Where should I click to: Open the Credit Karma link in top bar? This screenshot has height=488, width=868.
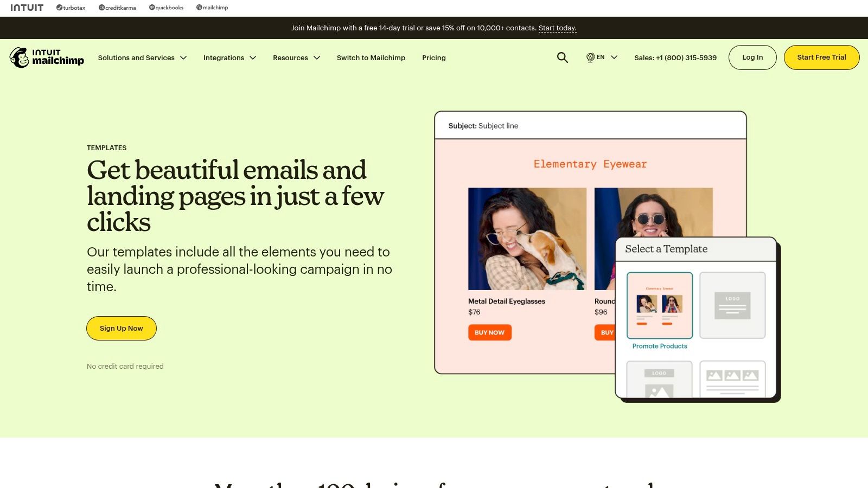tap(117, 8)
